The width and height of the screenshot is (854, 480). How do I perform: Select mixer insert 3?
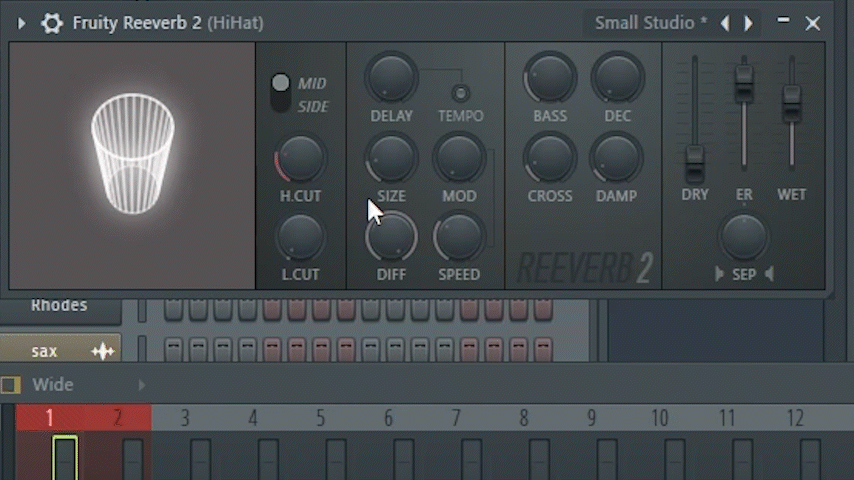coord(185,418)
